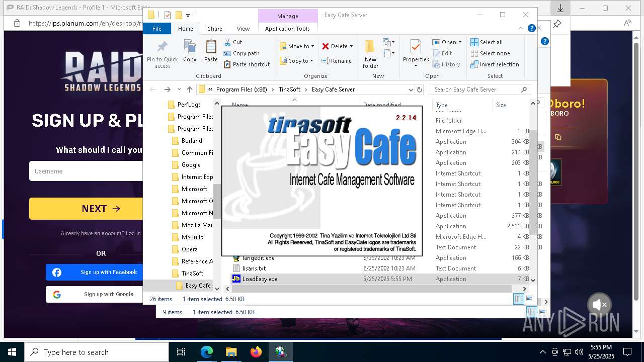Click Rename in the Organize group
The height and width of the screenshot is (362, 644).
(337, 61)
